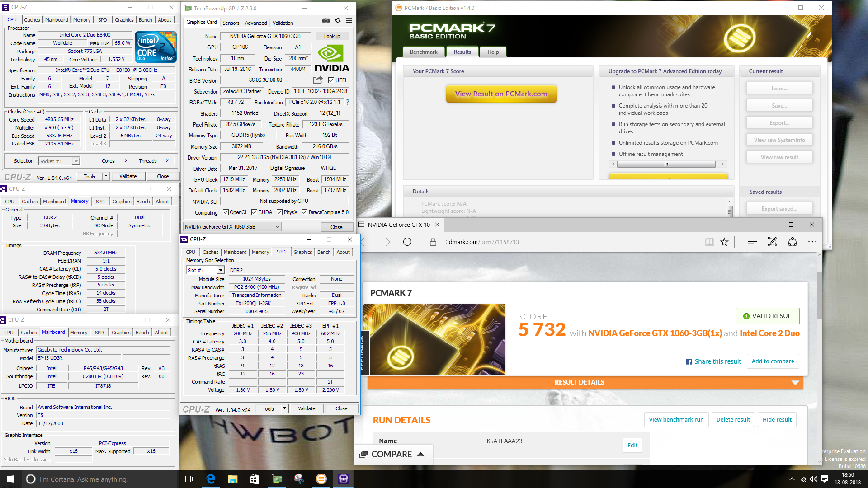Image resolution: width=868 pixels, height=488 pixels.
Task: Open the Edge more actions menu
Action: coord(812,242)
